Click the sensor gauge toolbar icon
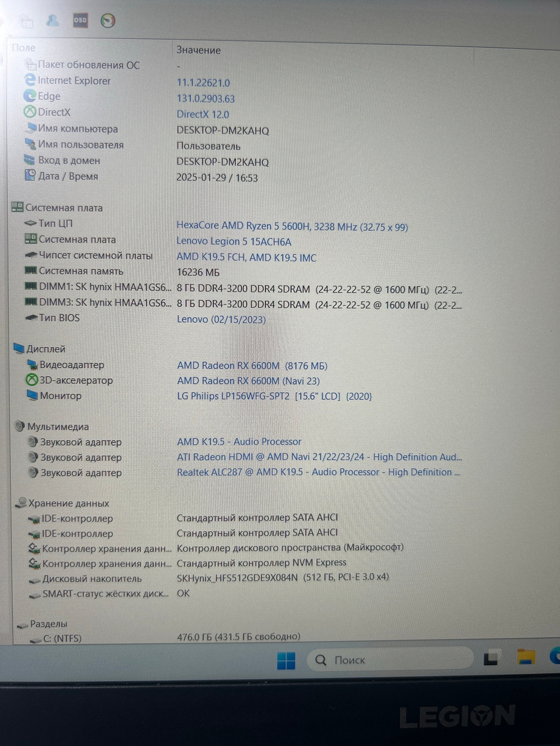 (108, 21)
